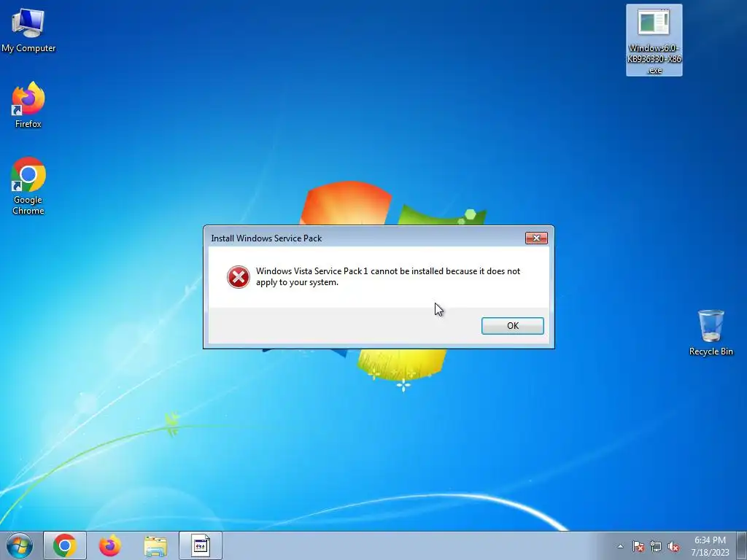This screenshot has width=747, height=560.
Task: Show hidden tray icons arrow
Action: (x=620, y=546)
